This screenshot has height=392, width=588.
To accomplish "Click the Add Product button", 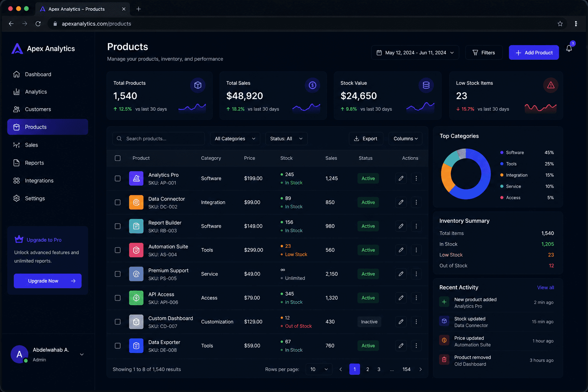I will 534,52.
